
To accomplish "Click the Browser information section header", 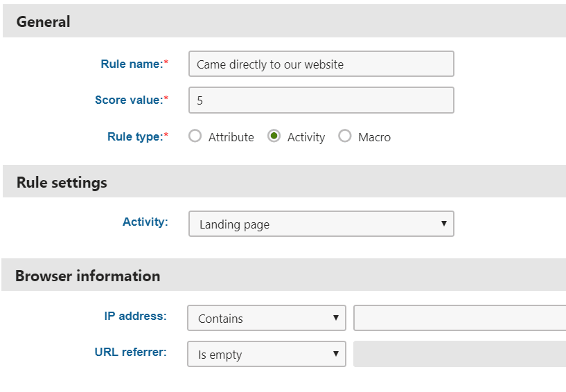I will 284,275.
